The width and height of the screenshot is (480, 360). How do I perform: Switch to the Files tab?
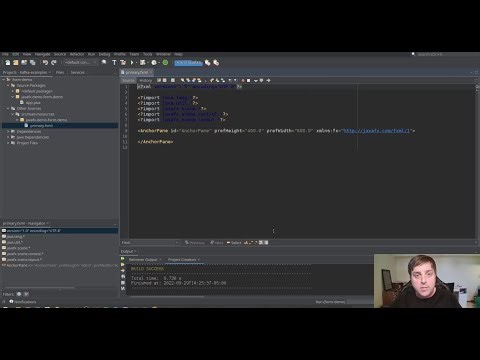pyautogui.click(x=60, y=72)
